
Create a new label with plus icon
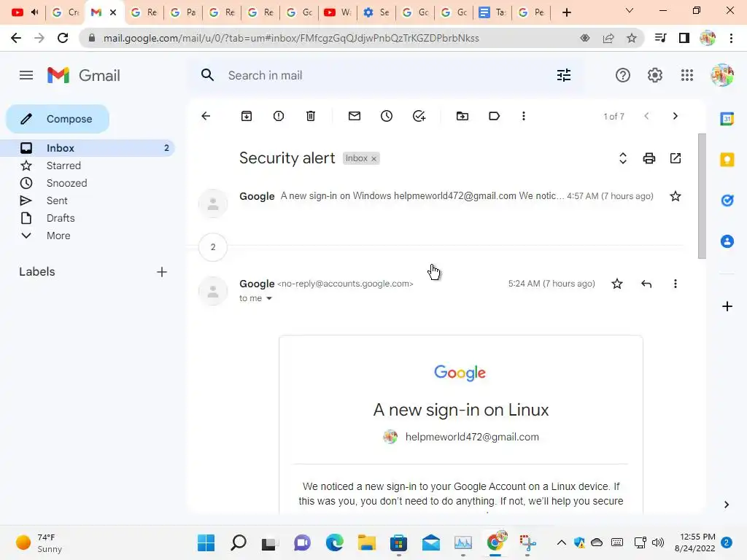[162, 272]
